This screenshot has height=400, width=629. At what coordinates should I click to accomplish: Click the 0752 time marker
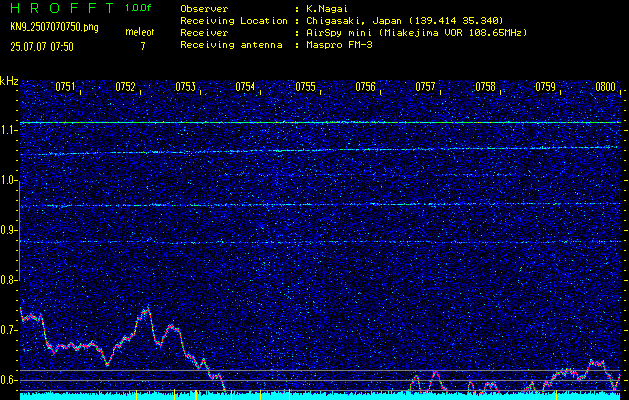click(x=125, y=87)
